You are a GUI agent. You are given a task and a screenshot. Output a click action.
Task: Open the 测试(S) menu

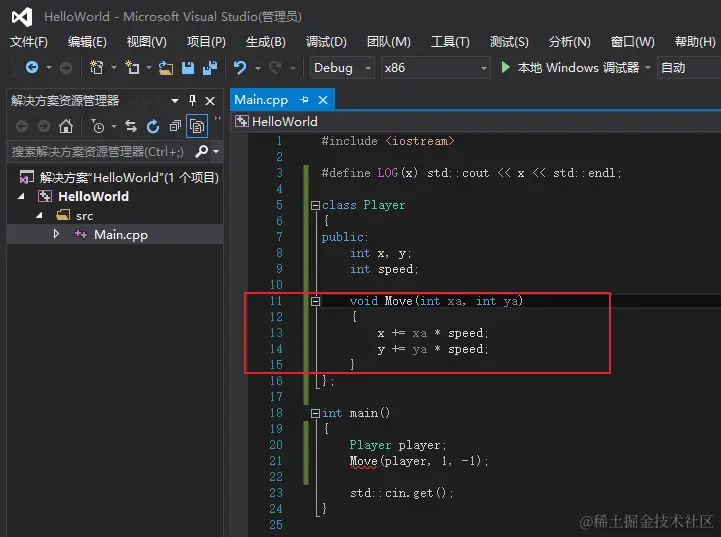[x=509, y=42]
